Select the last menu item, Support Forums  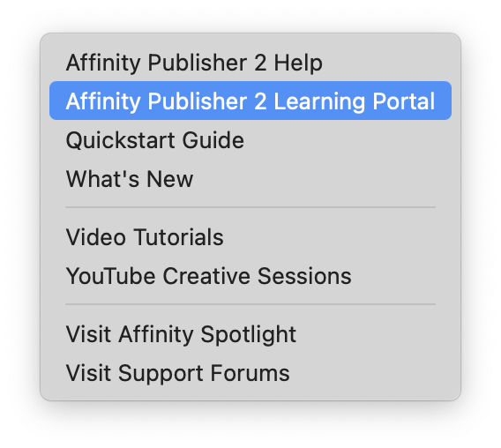click(x=250, y=373)
